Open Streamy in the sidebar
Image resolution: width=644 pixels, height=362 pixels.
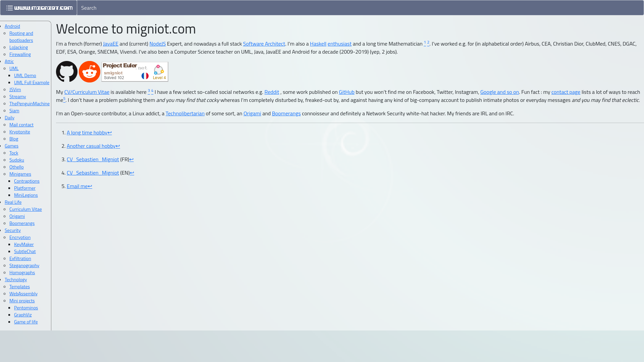pyautogui.click(x=17, y=97)
